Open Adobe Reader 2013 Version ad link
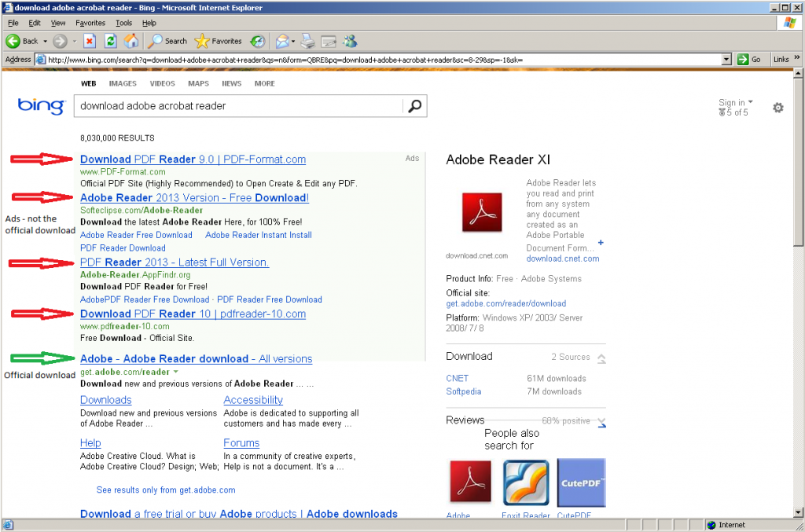 [x=195, y=197]
